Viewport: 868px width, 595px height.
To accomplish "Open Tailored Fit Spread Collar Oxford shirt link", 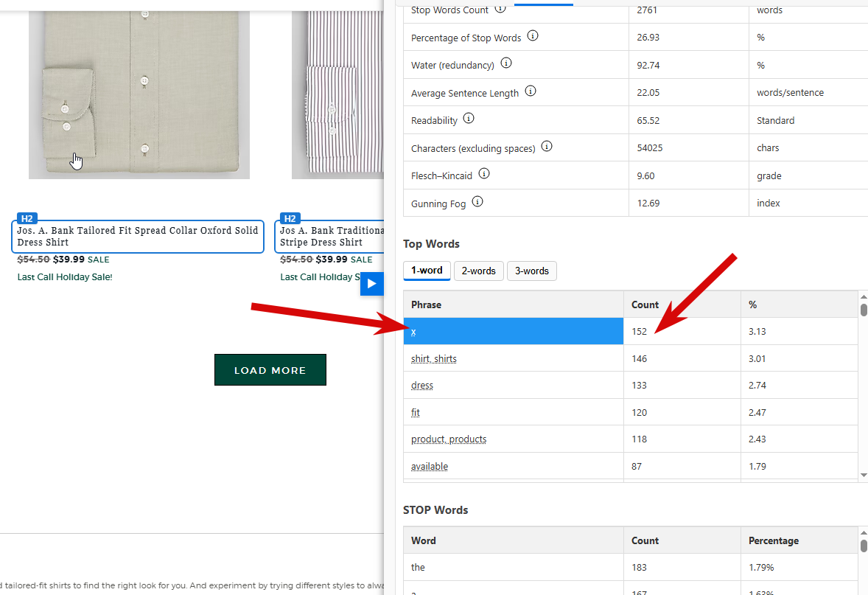I will 138,237.
